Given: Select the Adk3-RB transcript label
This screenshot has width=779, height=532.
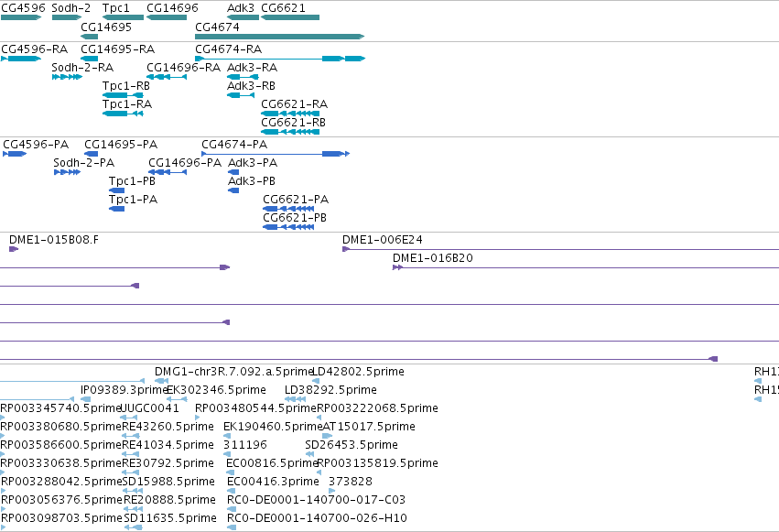Looking at the screenshot, I should 251,86.
